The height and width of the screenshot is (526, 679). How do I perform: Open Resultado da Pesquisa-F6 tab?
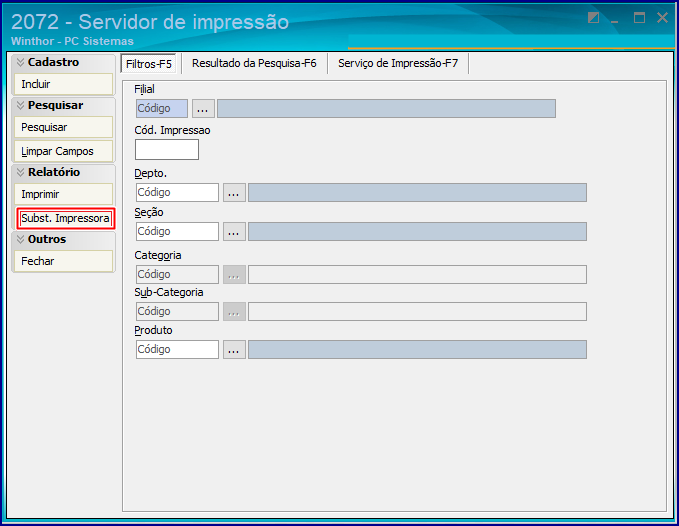click(254, 63)
